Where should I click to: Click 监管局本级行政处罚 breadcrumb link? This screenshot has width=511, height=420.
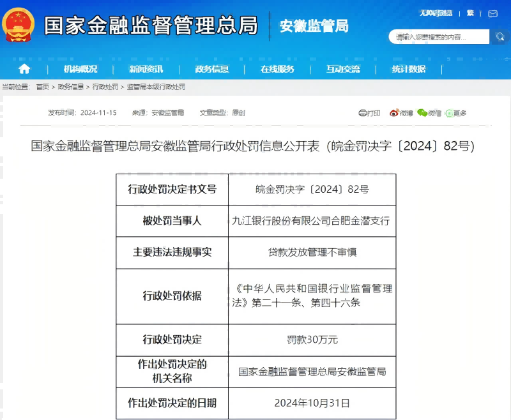pos(156,87)
